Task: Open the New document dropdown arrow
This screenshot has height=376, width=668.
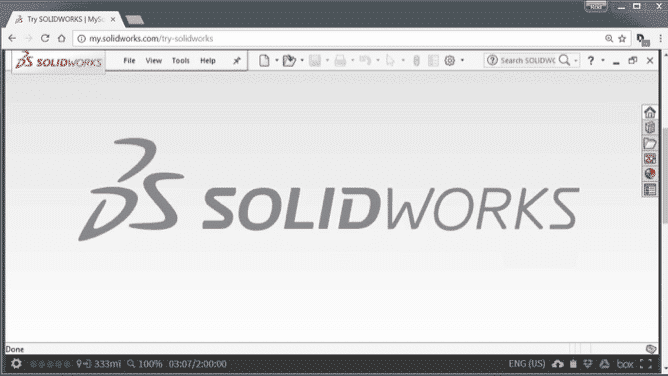Action: [276, 60]
